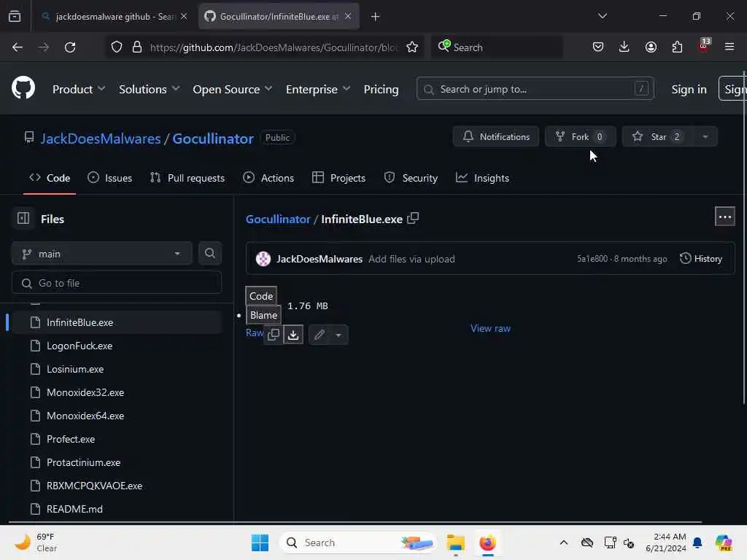Open the extensions puzzle icon
The height and width of the screenshot is (560, 747).
[677, 47]
